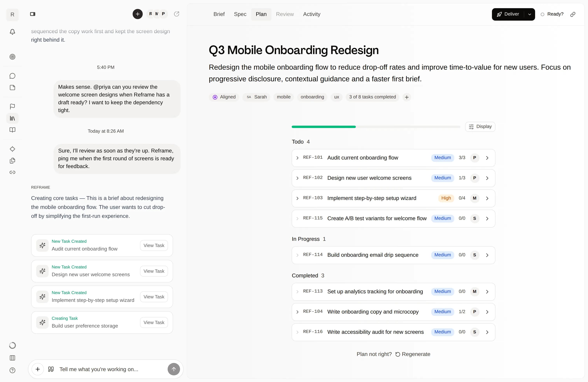588x382 pixels.
Task: View Task for Build user preference storage
Action: point(154,322)
